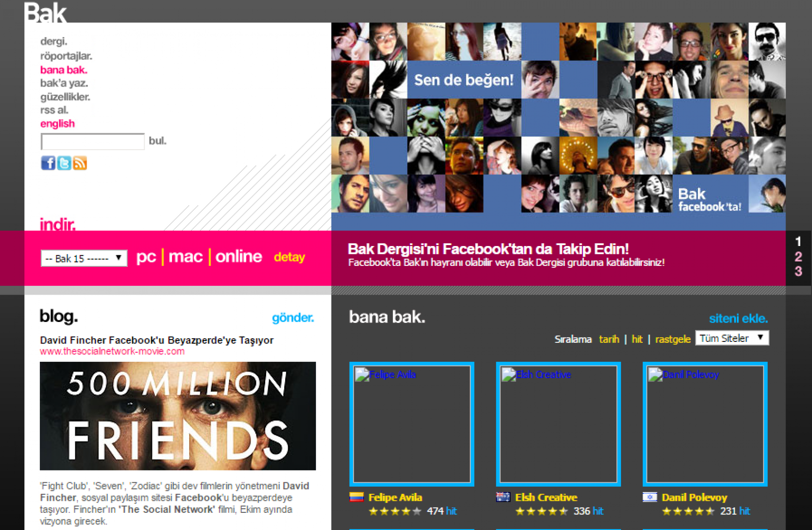
Task: Click the Australian flag beside Elsh Creative
Action: point(503,497)
